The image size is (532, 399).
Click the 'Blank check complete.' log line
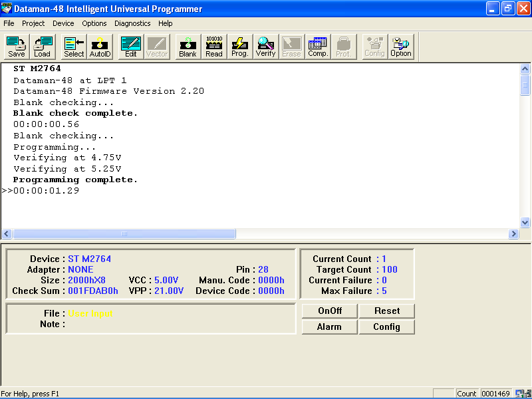75,113
